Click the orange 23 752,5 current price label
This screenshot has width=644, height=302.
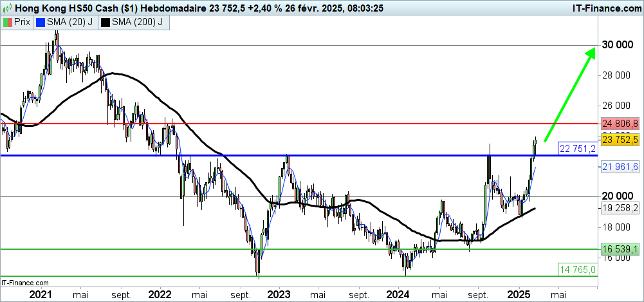click(620, 139)
